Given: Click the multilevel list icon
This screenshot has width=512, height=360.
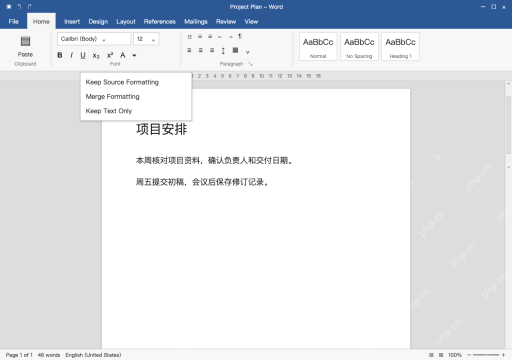Looking at the screenshot, I should click(210, 36).
